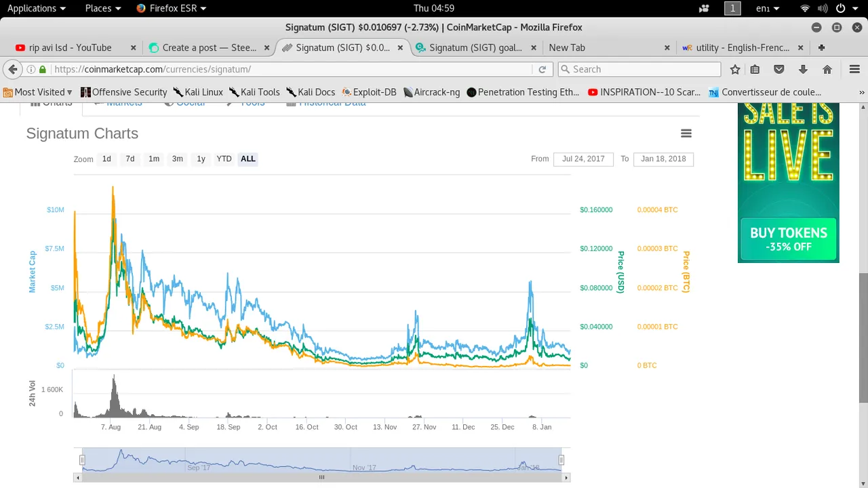Open the en1 keyboard layout dropdown
This screenshot has width=868, height=488.
point(768,8)
